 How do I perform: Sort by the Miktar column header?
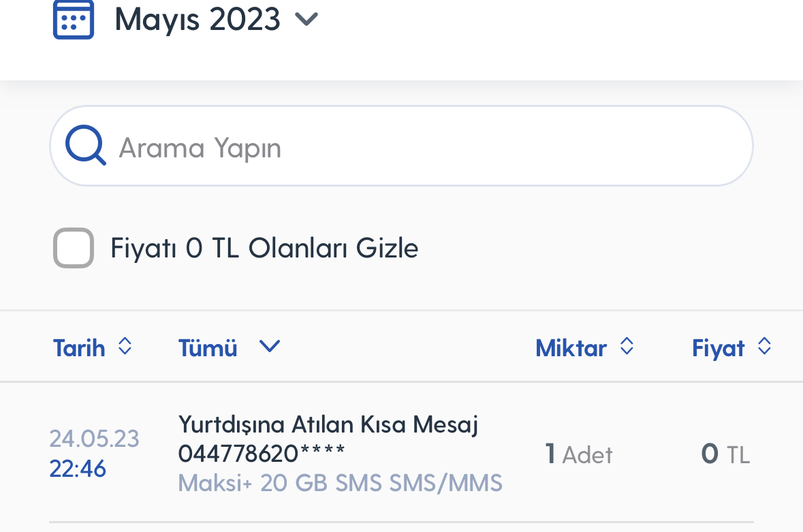(x=571, y=348)
